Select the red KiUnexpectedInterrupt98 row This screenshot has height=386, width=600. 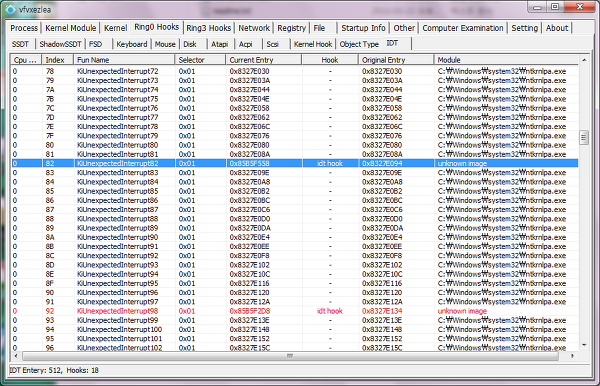tap(295, 311)
